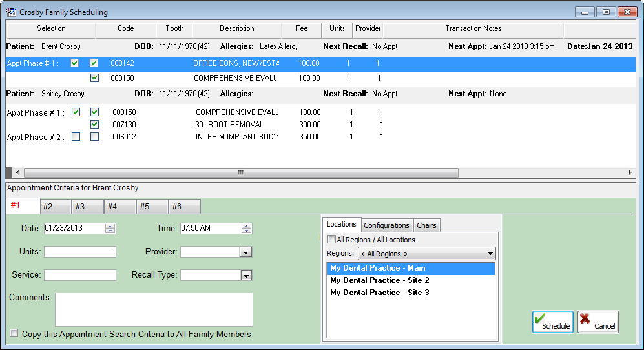Click the Date field spinner arrows
The image size is (644, 350).
pyautogui.click(x=110, y=229)
